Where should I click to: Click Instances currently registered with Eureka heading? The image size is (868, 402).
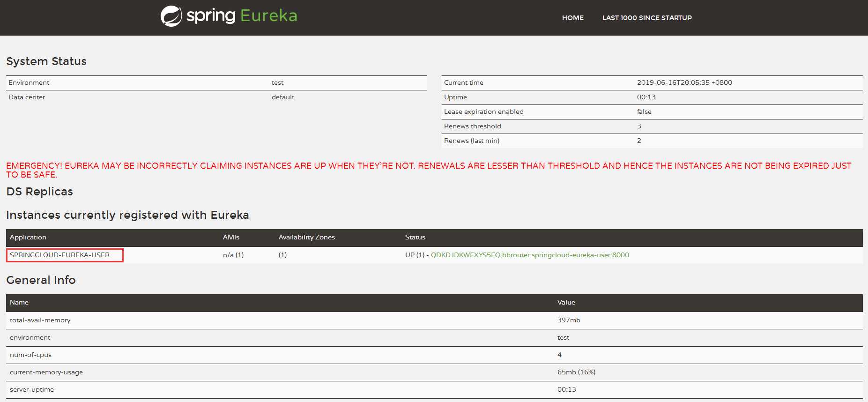point(127,215)
